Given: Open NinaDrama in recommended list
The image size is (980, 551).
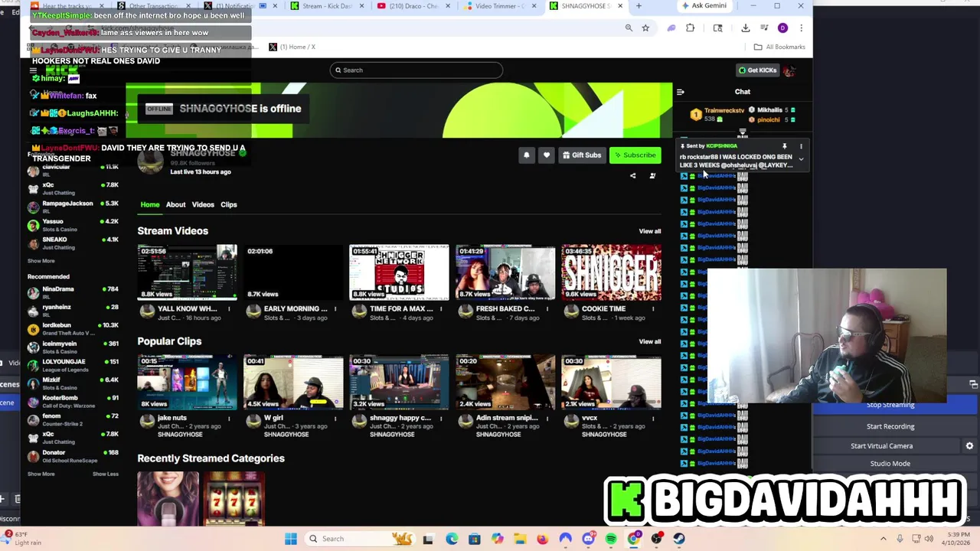Looking at the screenshot, I should [73, 292].
